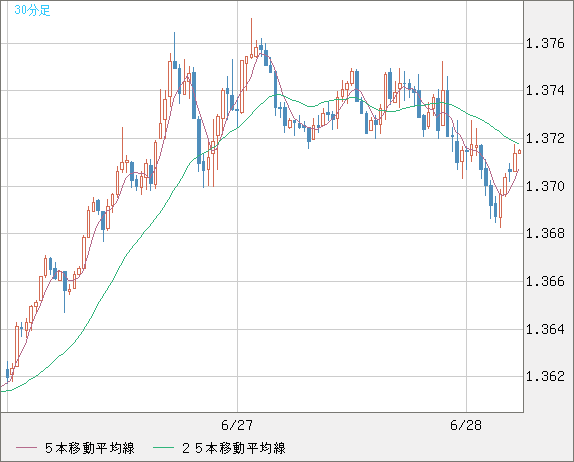Click the 1.372 price axis label
Screen dimensions: 574x462
point(545,138)
